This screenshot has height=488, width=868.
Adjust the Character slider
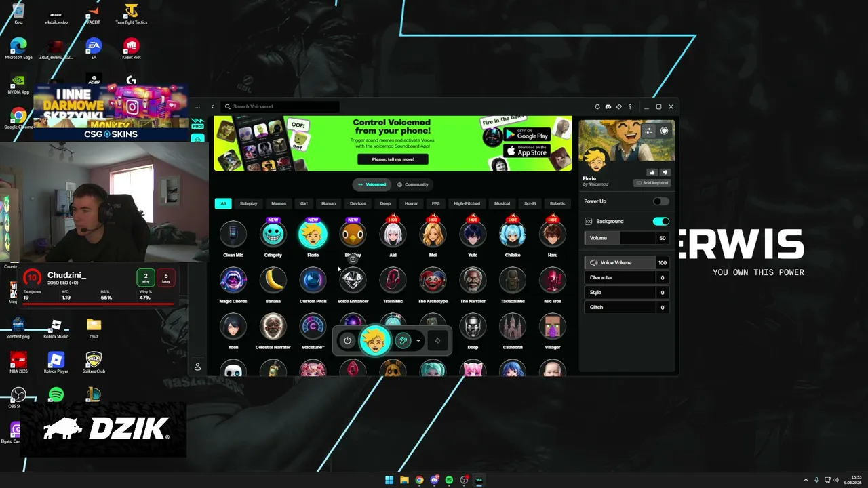point(627,277)
